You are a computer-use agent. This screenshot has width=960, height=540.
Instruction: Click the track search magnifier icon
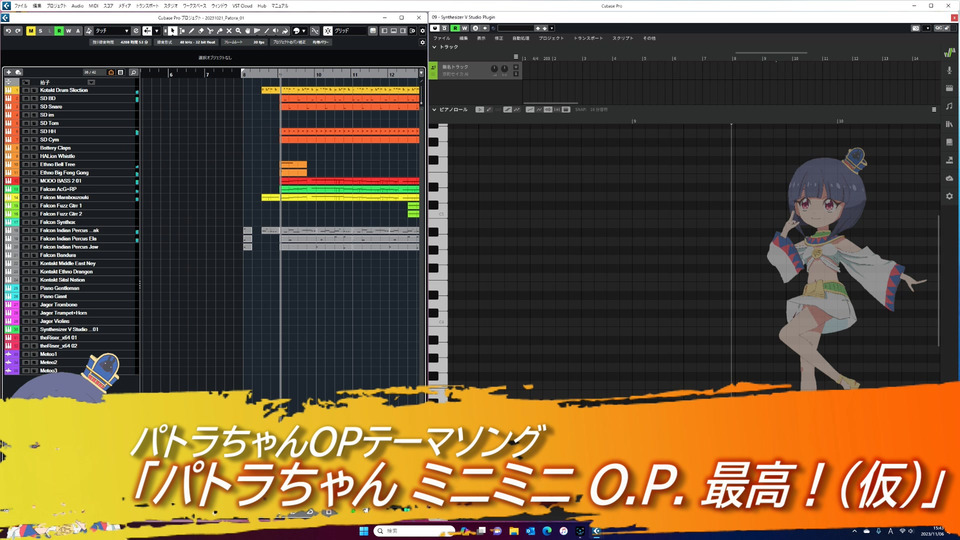click(x=133, y=72)
